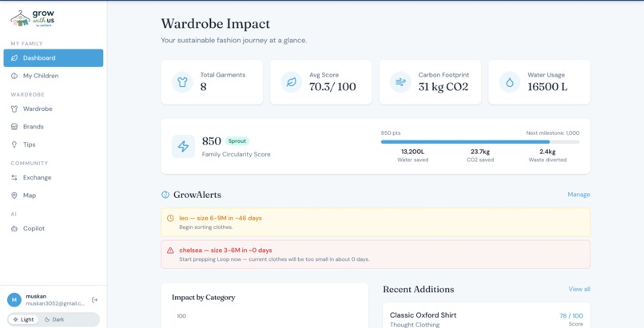Click the clock icon on leo alert
Image resolution: width=644 pixels, height=328 pixels.
(170, 218)
